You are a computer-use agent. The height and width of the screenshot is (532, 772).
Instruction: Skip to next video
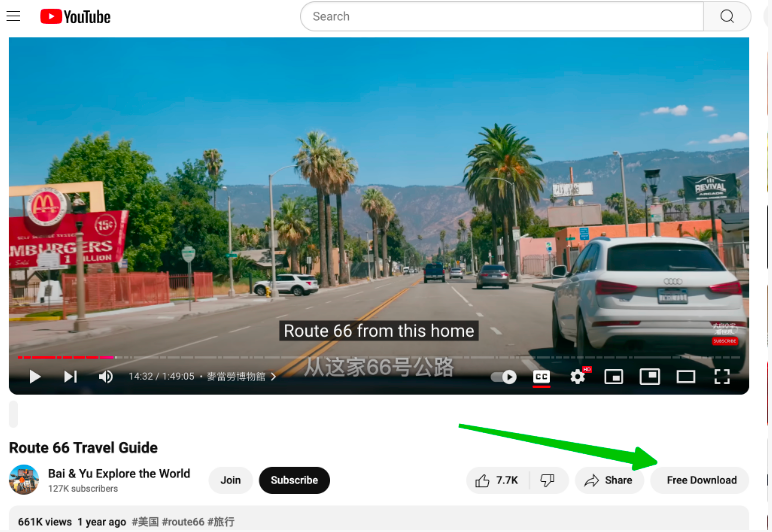70,377
